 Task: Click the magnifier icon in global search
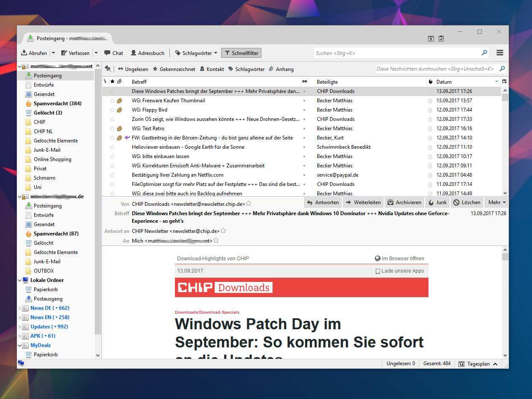(x=484, y=53)
